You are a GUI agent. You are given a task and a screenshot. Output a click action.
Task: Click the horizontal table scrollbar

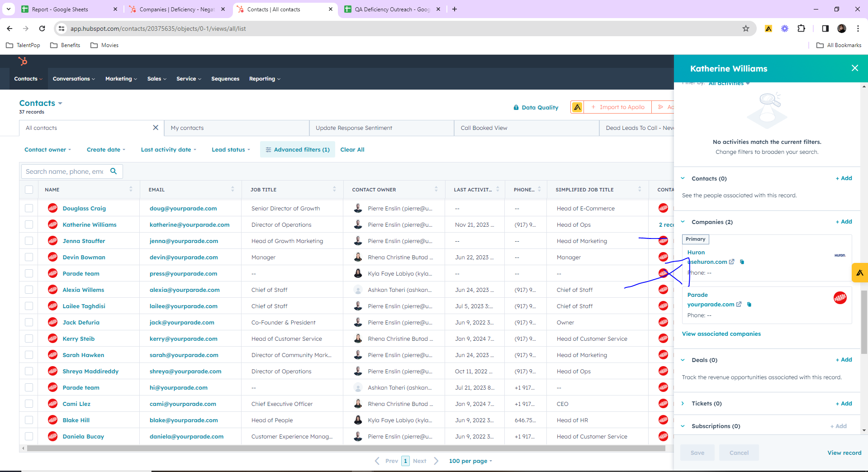pyautogui.click(x=346, y=448)
